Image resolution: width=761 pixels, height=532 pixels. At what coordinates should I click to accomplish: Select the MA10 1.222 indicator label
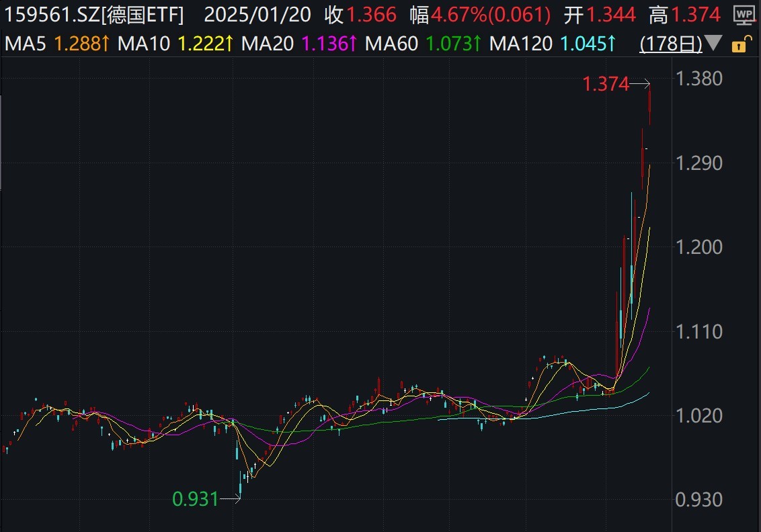[175, 44]
